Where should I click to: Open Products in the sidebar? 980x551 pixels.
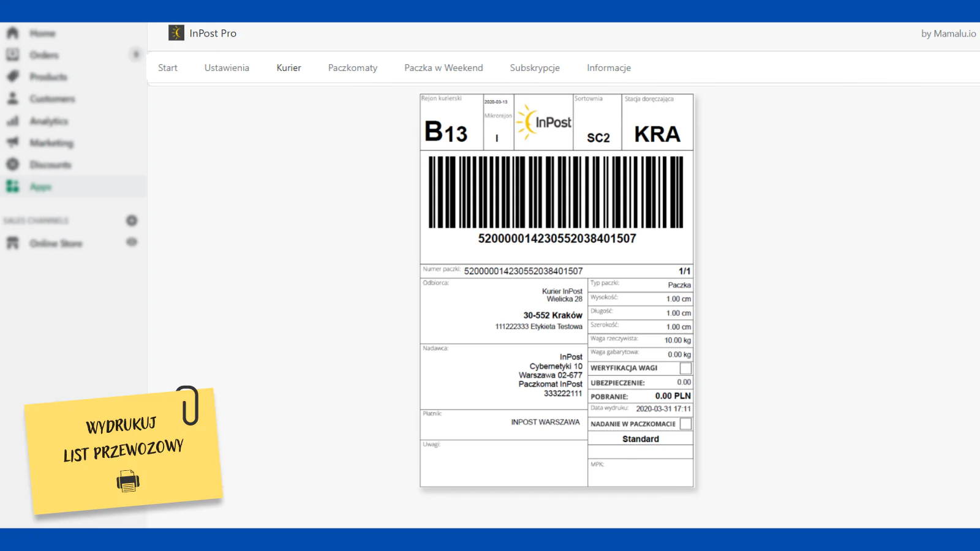tap(48, 77)
